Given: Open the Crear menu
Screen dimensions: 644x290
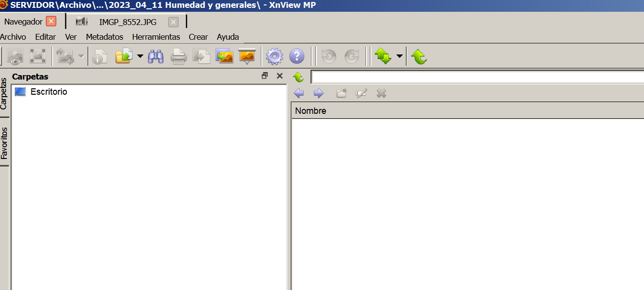Looking at the screenshot, I should [198, 37].
